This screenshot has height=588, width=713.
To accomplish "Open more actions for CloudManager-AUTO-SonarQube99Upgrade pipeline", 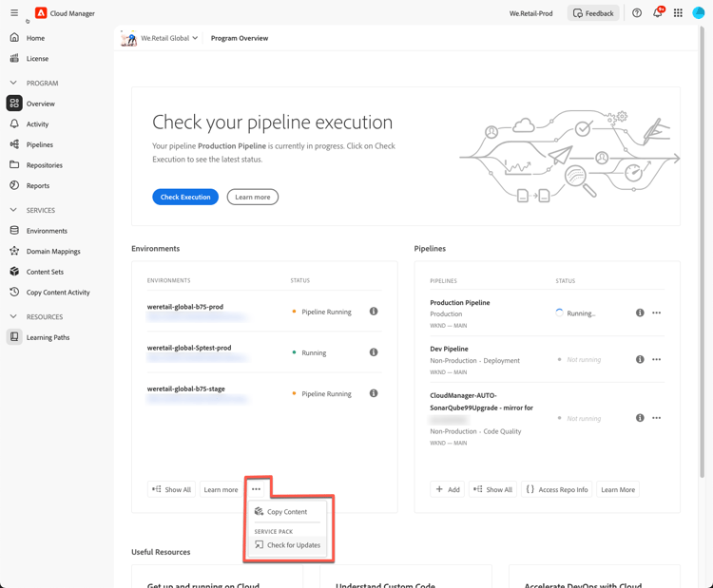I will click(x=657, y=418).
